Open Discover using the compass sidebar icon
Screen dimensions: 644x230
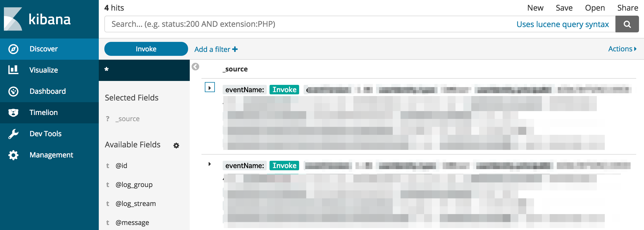coord(13,49)
